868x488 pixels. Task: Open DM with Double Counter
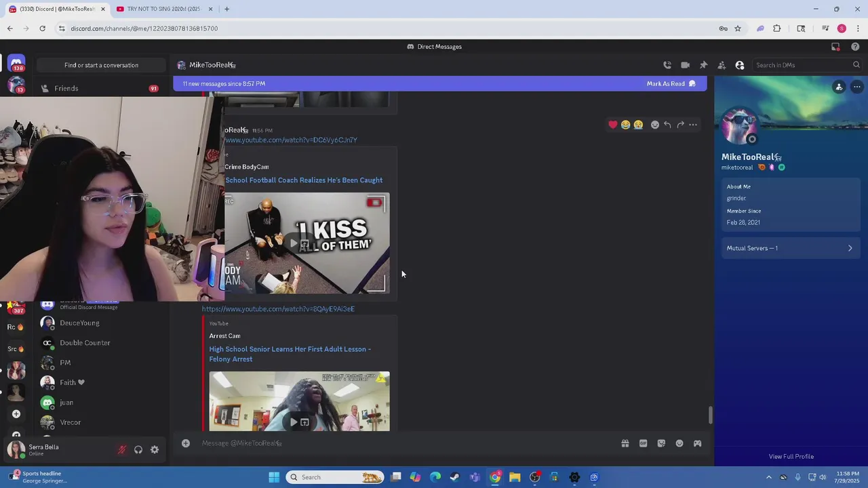coord(100,343)
